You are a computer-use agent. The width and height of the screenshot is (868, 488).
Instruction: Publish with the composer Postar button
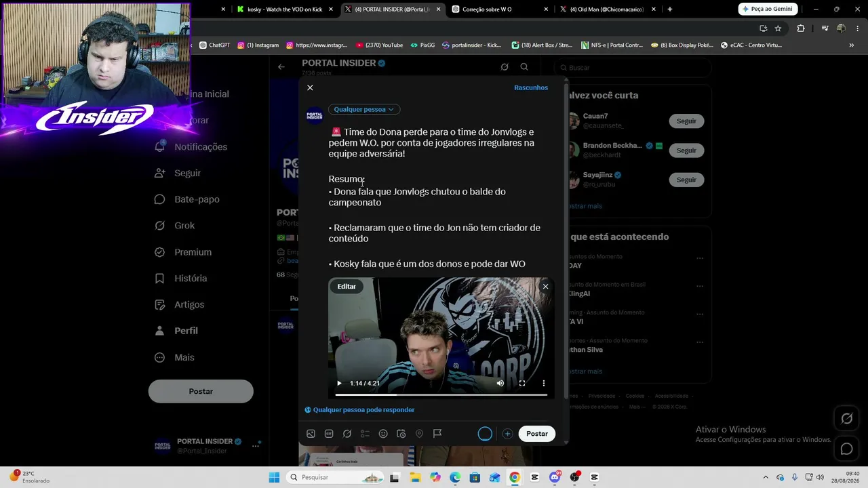click(537, 434)
